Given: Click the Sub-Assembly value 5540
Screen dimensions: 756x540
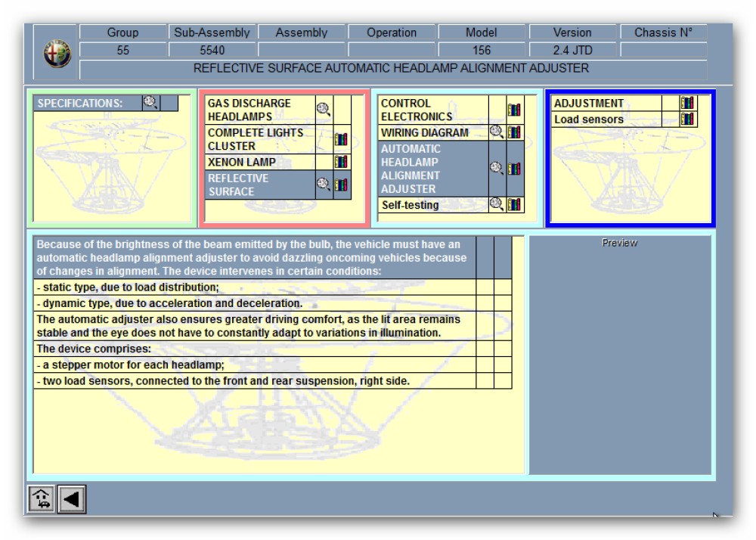Looking at the screenshot, I should (x=212, y=51).
